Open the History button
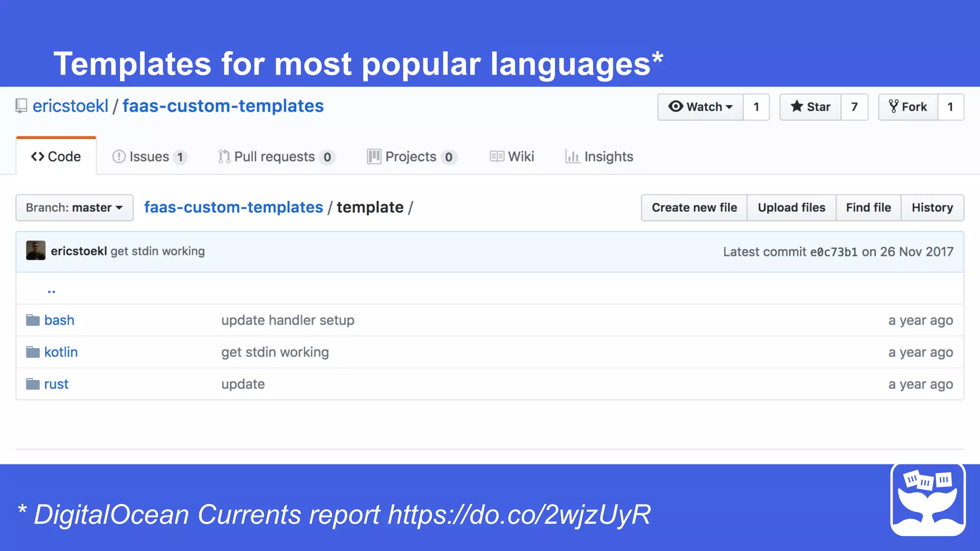 pyautogui.click(x=932, y=208)
